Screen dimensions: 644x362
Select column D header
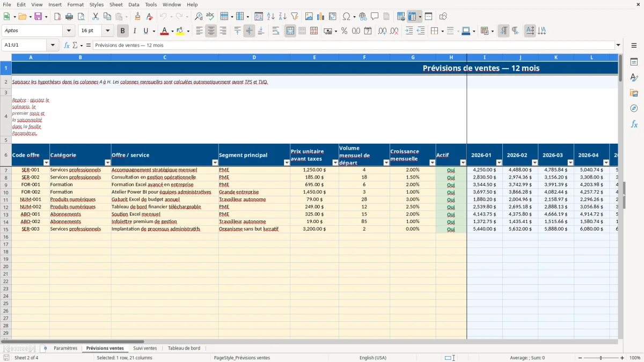tap(254, 57)
